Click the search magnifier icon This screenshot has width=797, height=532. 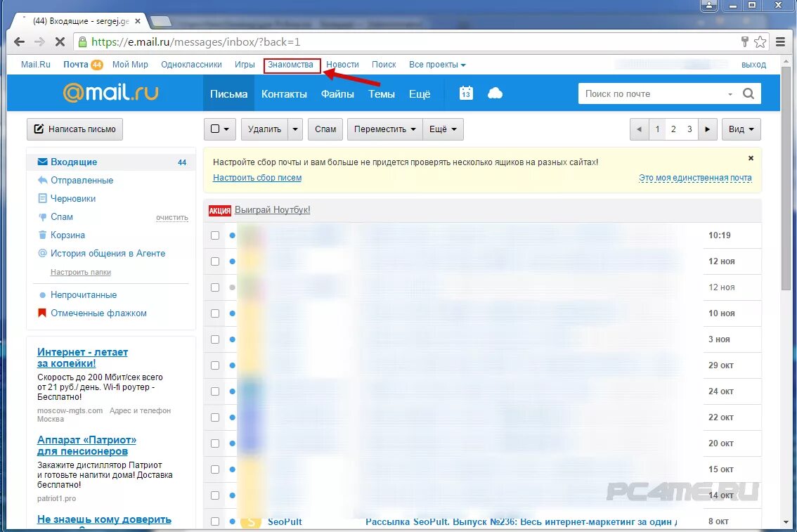tap(749, 93)
